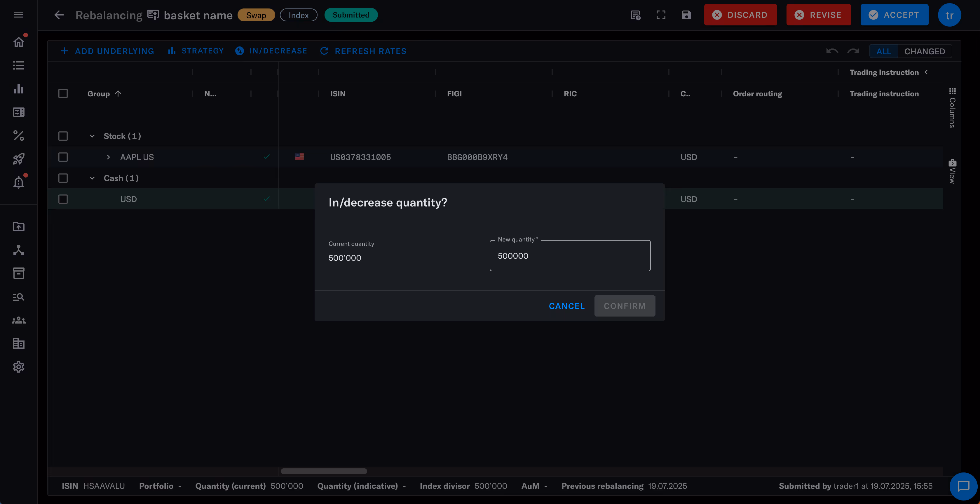980x504 pixels.
Task: Open the hierarchy tree sidebar icon
Action: pyautogui.click(x=19, y=250)
